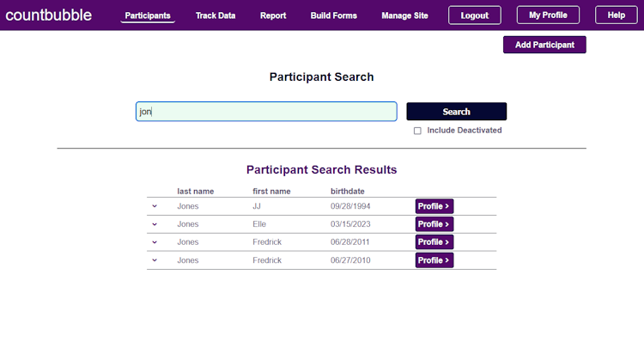Open the Manage Site menu
The width and height of the screenshot is (644, 348).
(x=404, y=15)
